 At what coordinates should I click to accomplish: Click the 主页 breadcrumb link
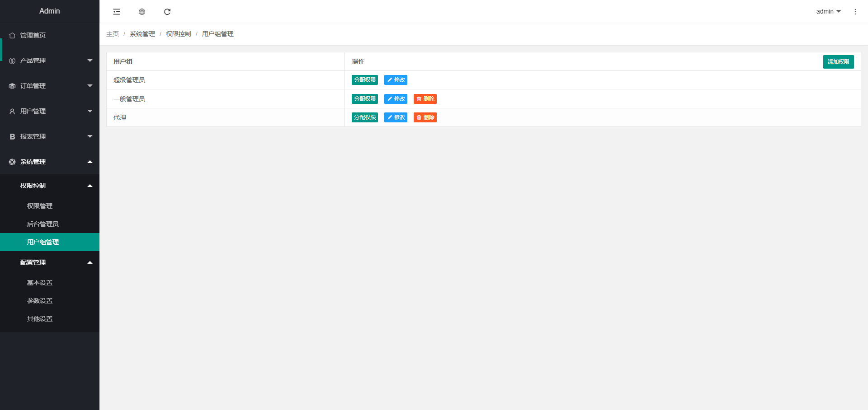pos(113,34)
